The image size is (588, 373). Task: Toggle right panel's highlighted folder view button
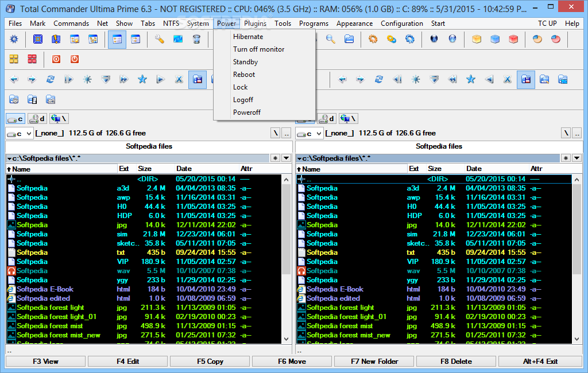click(x=526, y=79)
